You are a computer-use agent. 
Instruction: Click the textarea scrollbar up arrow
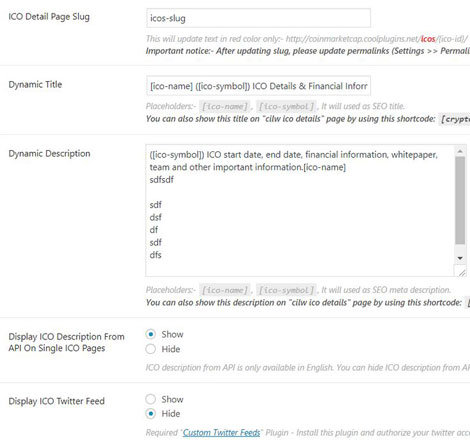tap(460, 151)
